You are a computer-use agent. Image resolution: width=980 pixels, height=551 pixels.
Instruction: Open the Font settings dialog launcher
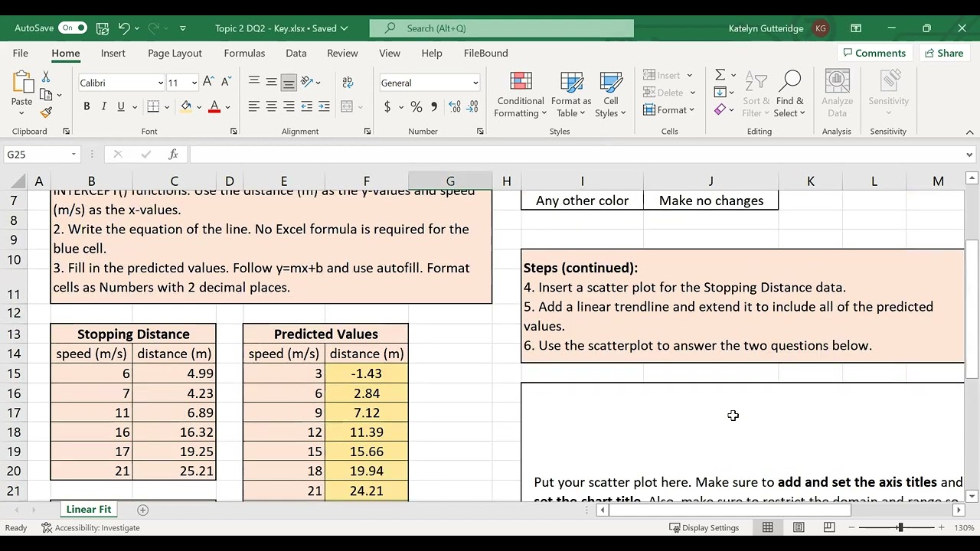[x=234, y=132]
